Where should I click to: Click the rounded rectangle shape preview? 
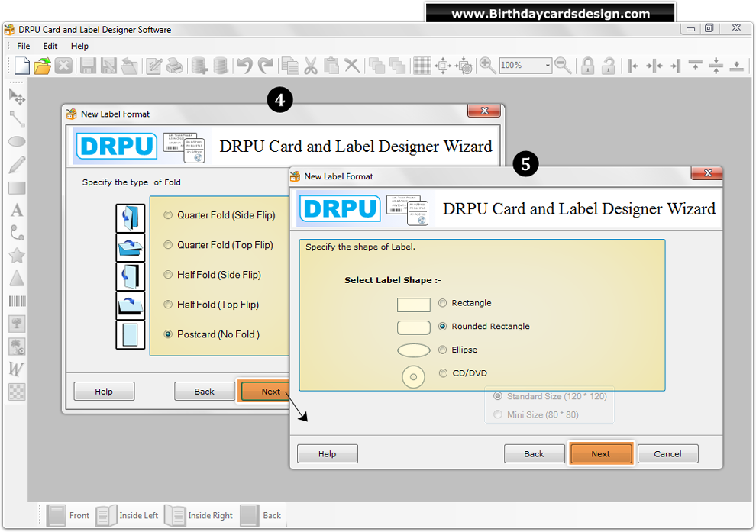[x=414, y=327]
